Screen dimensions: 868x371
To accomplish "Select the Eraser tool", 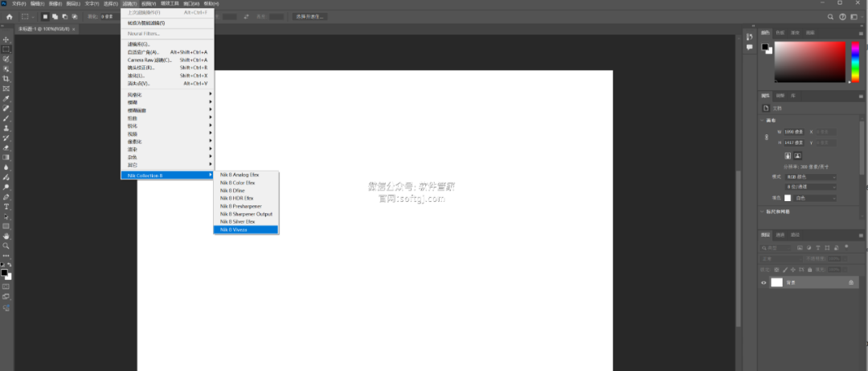I will coord(6,147).
